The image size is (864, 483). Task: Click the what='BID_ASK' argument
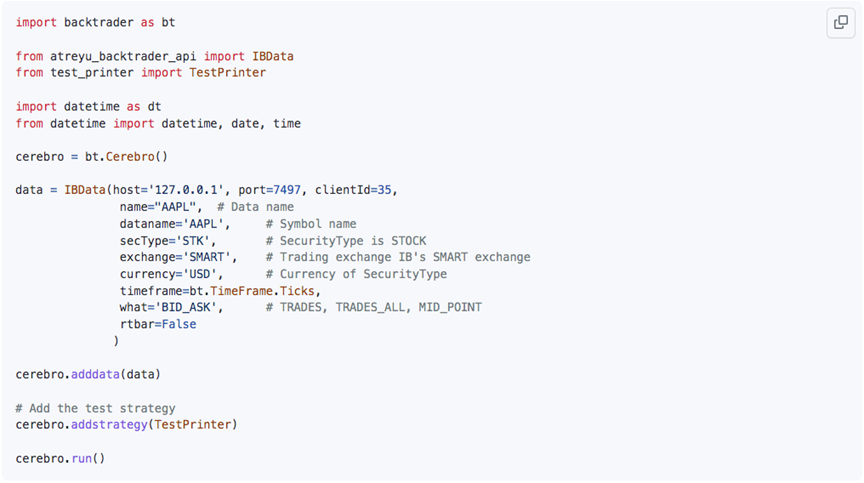(x=169, y=307)
